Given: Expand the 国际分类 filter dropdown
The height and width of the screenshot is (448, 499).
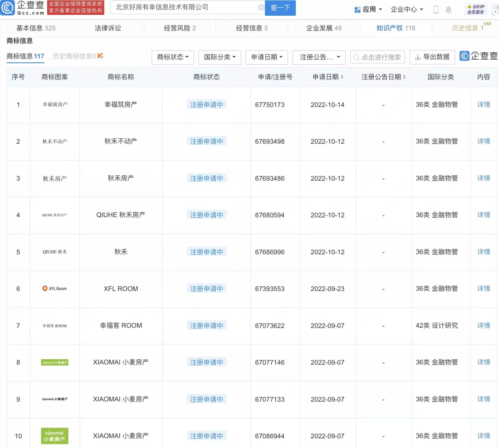Looking at the screenshot, I should [219, 57].
